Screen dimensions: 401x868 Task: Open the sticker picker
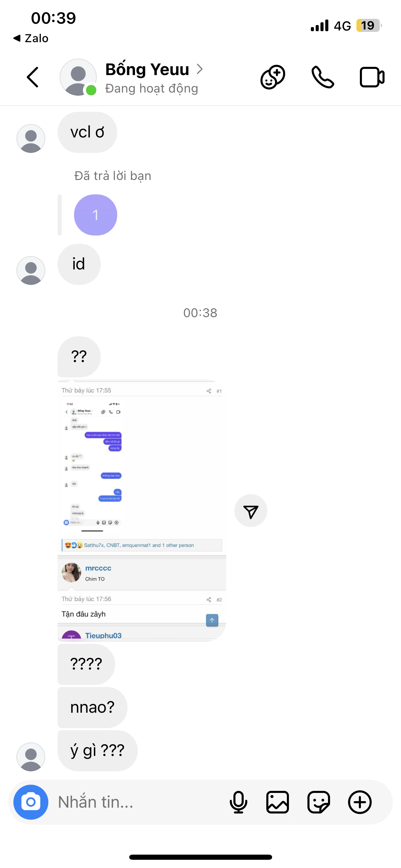pyautogui.click(x=319, y=802)
